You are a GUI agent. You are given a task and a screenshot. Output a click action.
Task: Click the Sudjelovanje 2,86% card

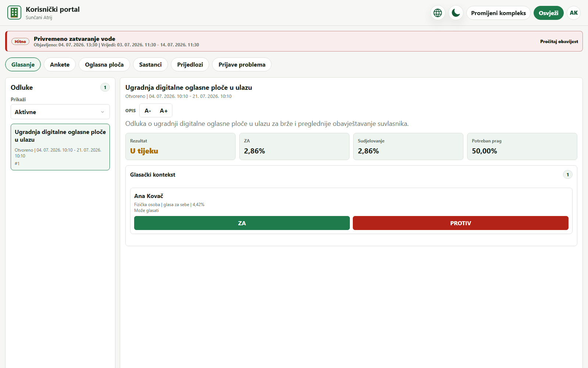[x=408, y=146]
